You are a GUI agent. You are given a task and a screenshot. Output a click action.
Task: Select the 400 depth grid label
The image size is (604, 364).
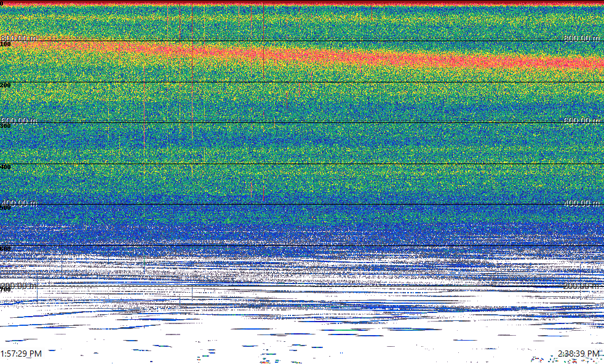(x=6, y=167)
